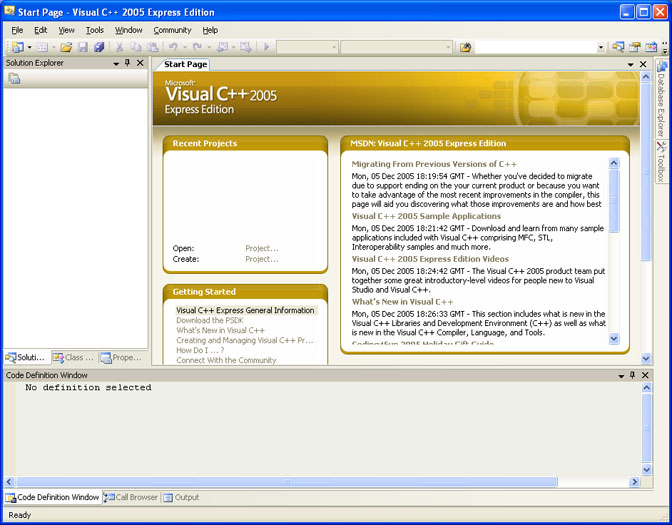Switch to the Property Manager tab

[x=122, y=357]
